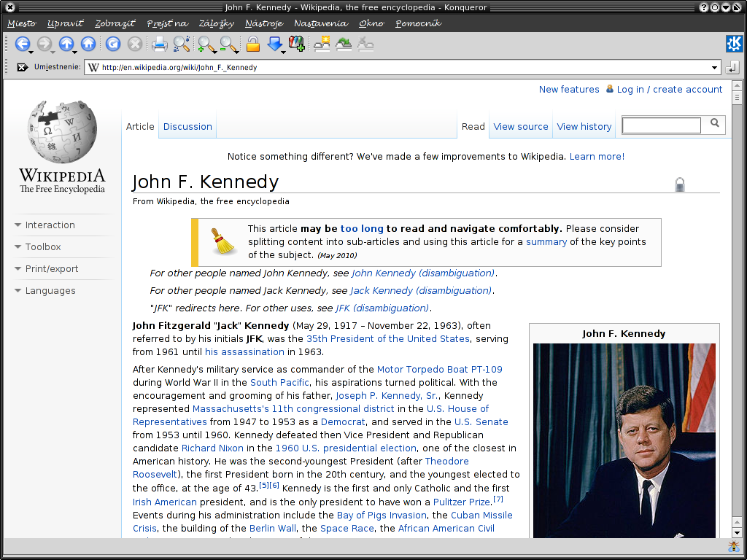Reload the page with the refresh icon

click(x=113, y=44)
